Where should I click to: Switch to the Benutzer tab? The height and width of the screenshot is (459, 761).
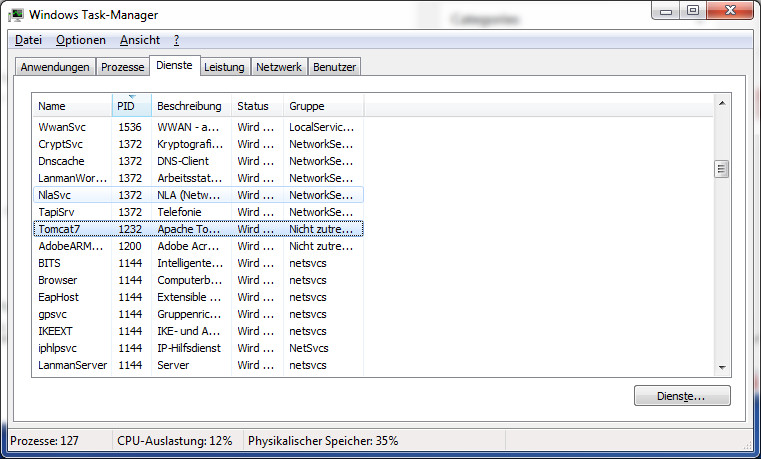(x=334, y=67)
